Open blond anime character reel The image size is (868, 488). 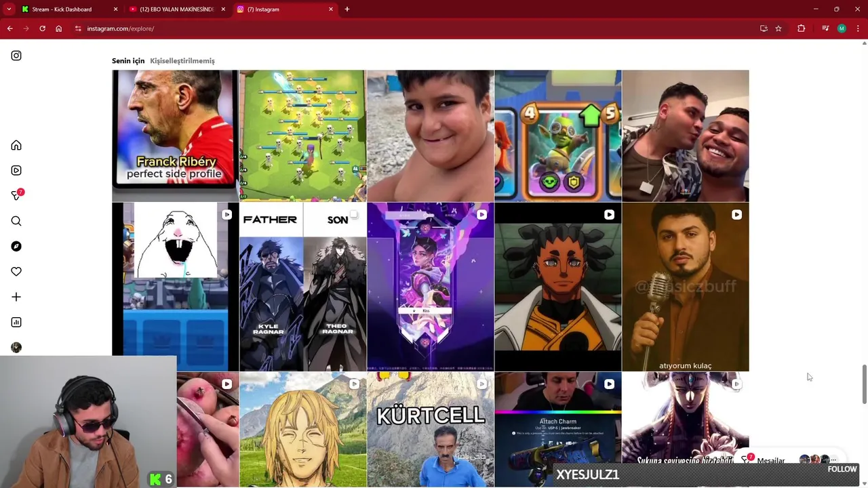pyautogui.click(x=302, y=430)
